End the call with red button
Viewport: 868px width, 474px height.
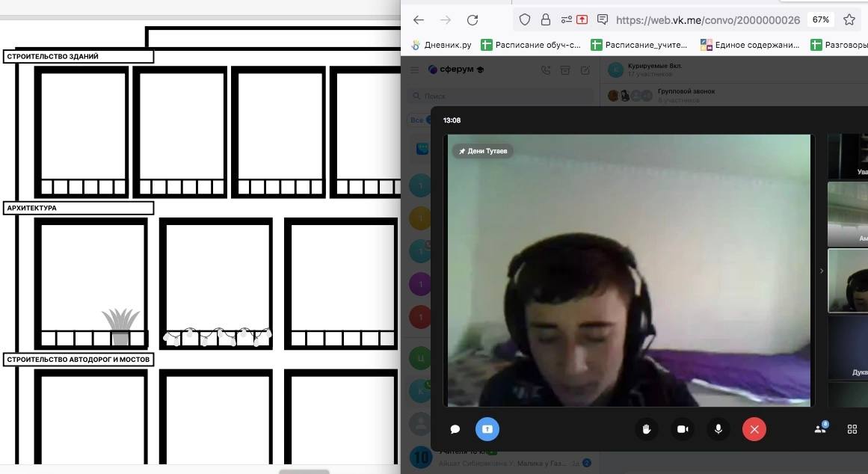(x=754, y=429)
